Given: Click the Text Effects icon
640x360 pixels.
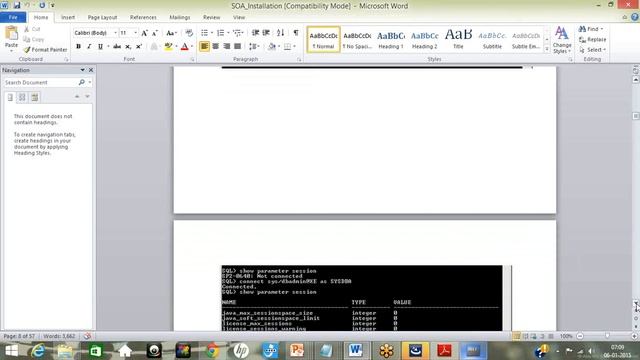Looking at the screenshot, I should point(154,47).
